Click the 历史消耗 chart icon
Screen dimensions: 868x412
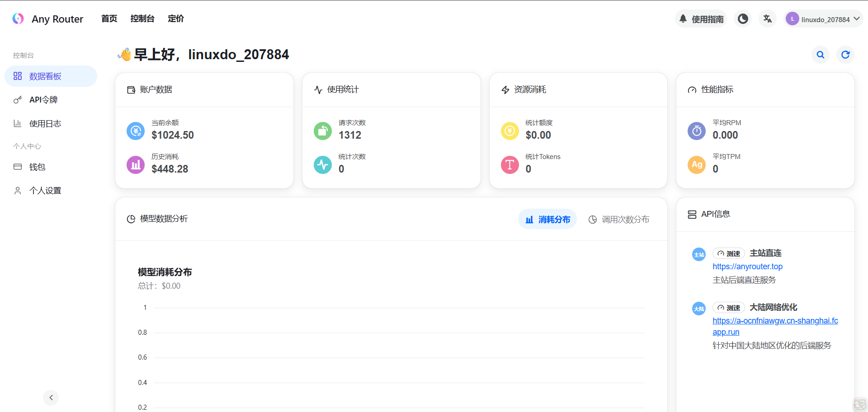point(136,165)
